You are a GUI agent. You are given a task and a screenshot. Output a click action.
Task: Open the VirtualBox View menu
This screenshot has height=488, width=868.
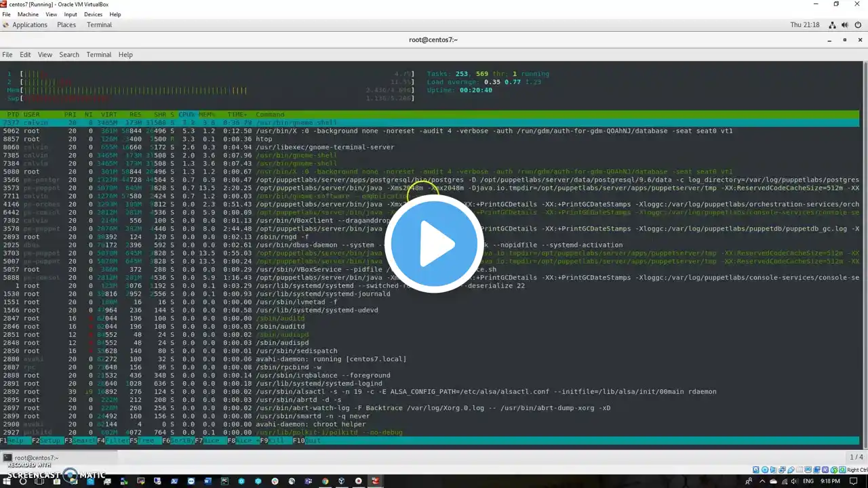[x=51, y=14]
